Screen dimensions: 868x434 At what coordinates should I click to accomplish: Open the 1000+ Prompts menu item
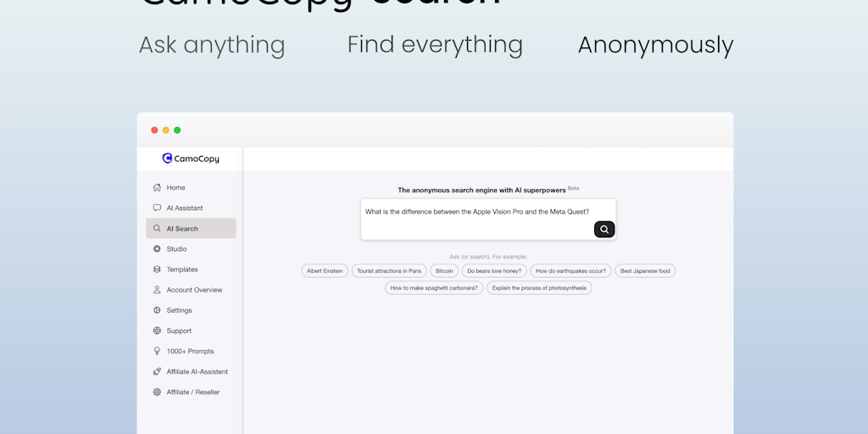tap(191, 352)
